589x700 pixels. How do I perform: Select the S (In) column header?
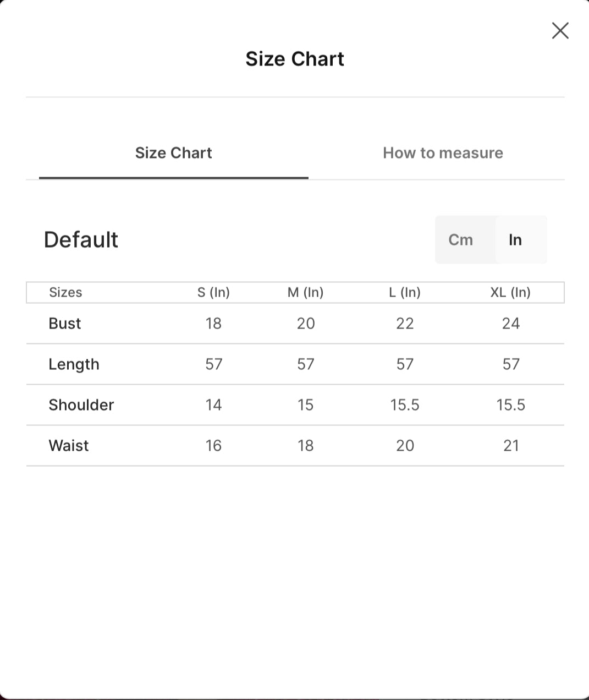(x=213, y=292)
